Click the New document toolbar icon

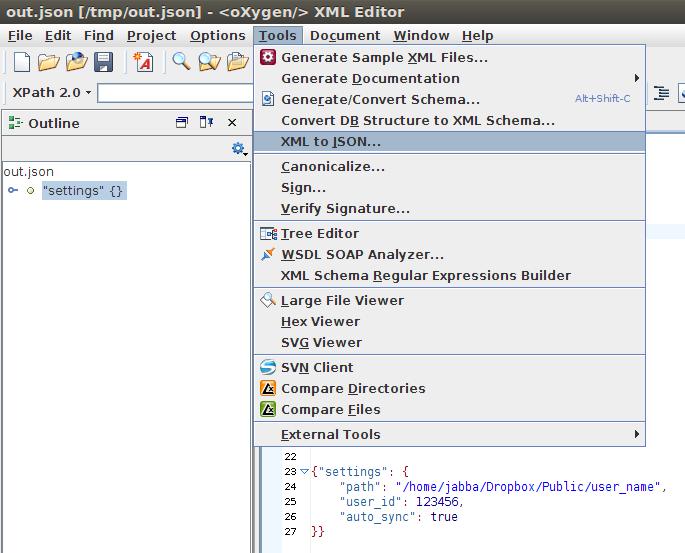click(x=21, y=62)
